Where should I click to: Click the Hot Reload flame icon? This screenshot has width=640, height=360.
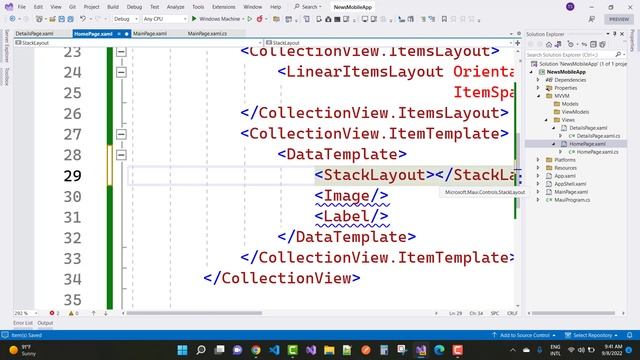(x=260, y=19)
